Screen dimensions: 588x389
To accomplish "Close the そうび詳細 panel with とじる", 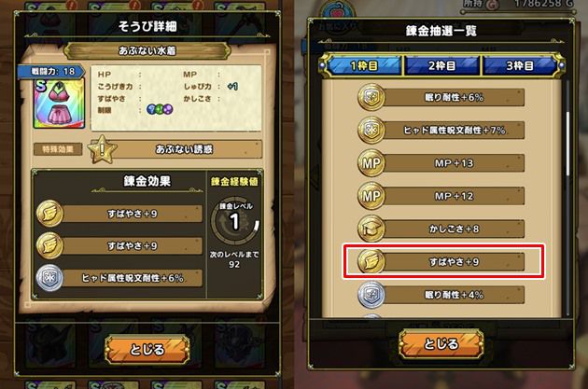I will [147, 350].
